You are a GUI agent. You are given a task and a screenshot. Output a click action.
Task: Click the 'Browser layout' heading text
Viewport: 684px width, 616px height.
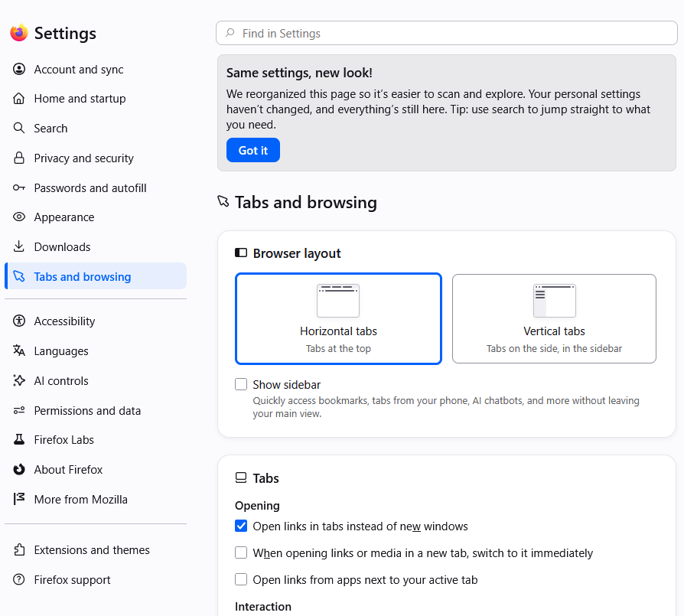point(297,253)
